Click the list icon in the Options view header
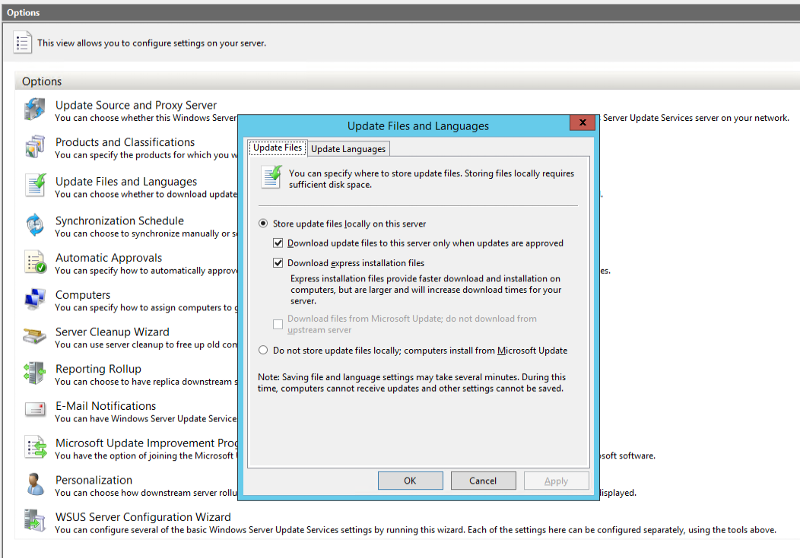The height and width of the screenshot is (558, 800). click(x=22, y=43)
